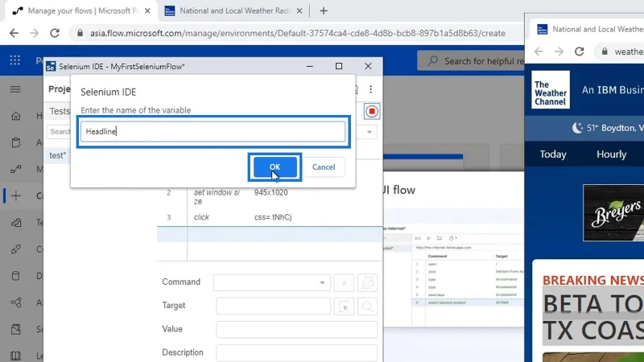Click the 51° Boydton location
This screenshot has height=362, width=644.
pyautogui.click(x=608, y=128)
